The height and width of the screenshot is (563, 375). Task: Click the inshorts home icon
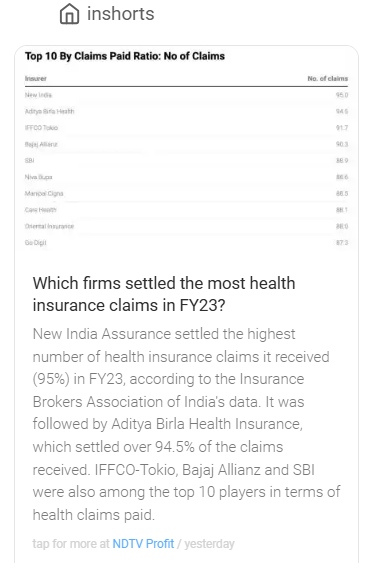point(69,14)
